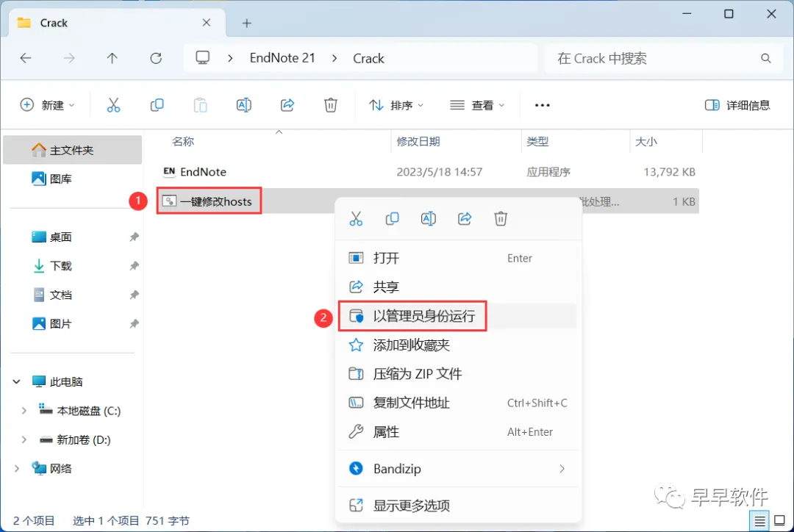Collapse the 此电脑 tree node
The height and width of the screenshot is (532, 794).
tap(17, 381)
